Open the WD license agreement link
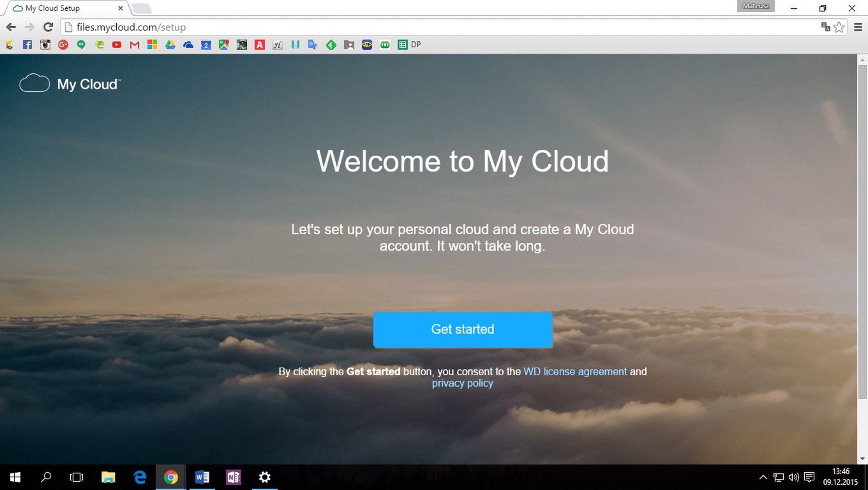The width and height of the screenshot is (868, 490). pyautogui.click(x=575, y=371)
